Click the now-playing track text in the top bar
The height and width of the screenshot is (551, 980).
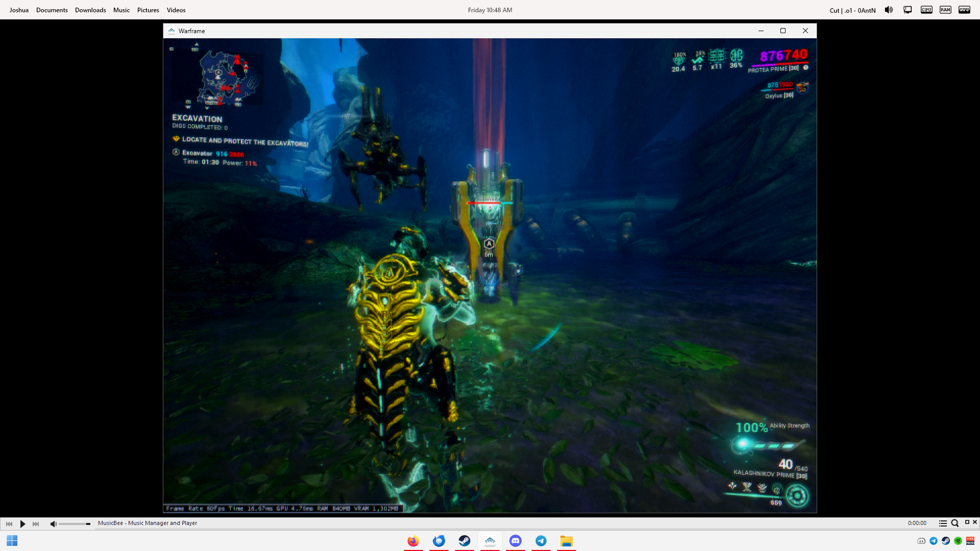tap(852, 10)
